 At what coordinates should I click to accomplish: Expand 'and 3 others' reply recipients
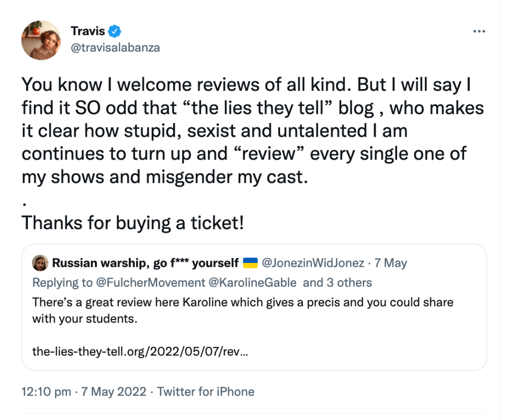tap(337, 283)
